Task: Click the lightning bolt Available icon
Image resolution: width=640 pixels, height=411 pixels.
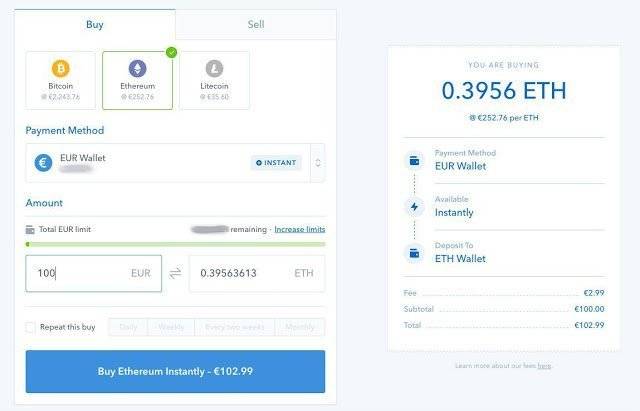Action: pos(414,207)
